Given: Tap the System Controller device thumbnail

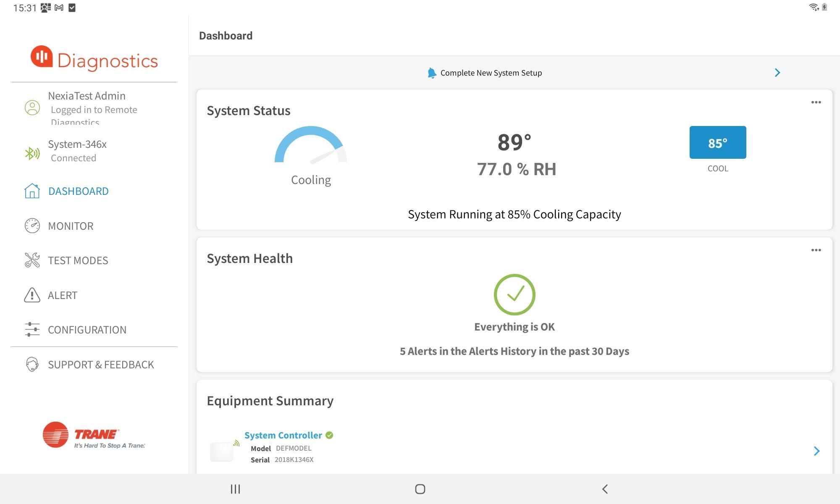Looking at the screenshot, I should click(x=222, y=451).
